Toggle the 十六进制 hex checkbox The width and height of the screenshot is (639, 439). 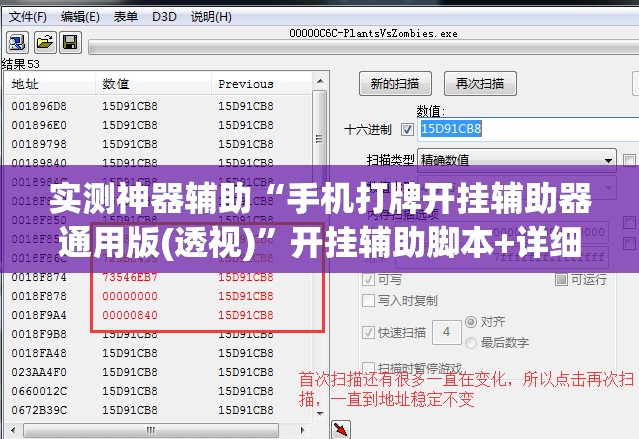[407, 130]
